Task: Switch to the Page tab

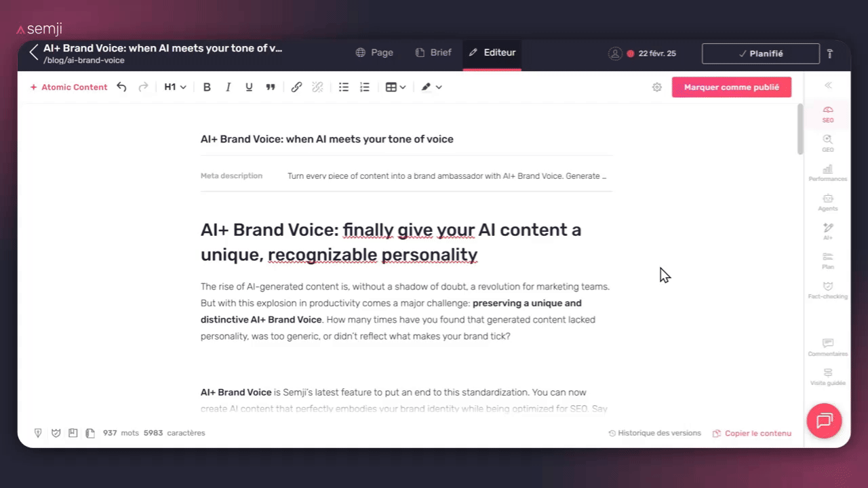Action: 374,53
